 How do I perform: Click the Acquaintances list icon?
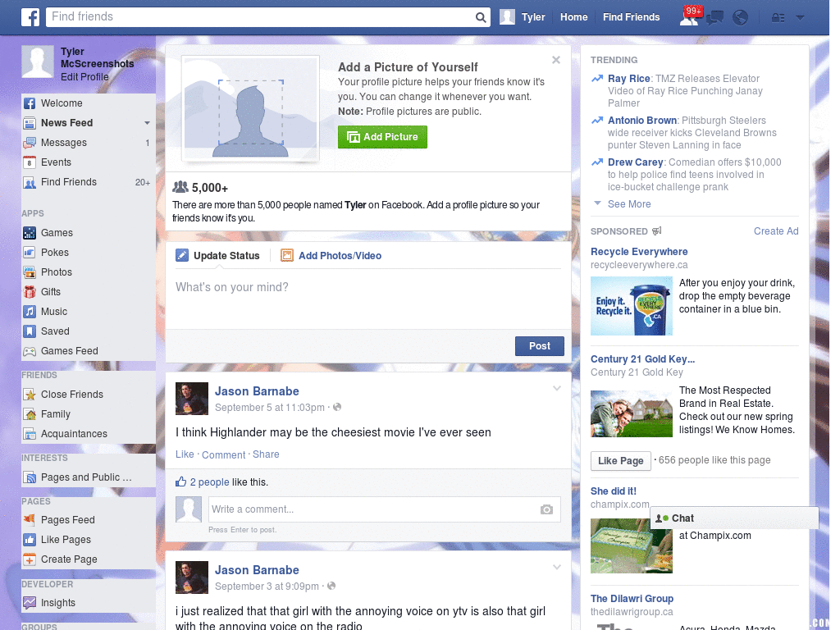click(x=30, y=434)
